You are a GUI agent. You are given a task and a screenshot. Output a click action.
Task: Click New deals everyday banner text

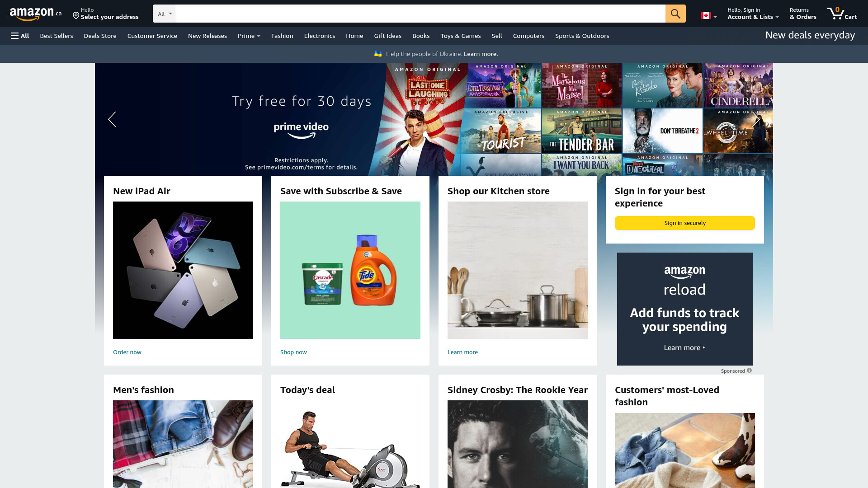[x=810, y=35]
